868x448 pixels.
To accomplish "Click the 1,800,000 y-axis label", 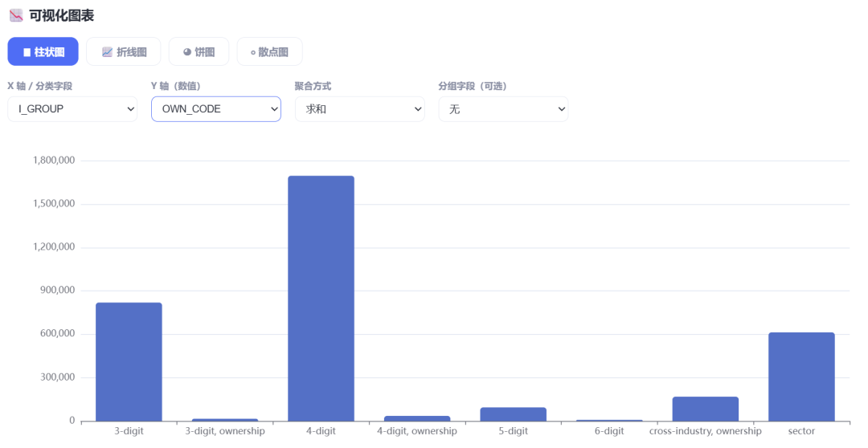I will [54, 161].
